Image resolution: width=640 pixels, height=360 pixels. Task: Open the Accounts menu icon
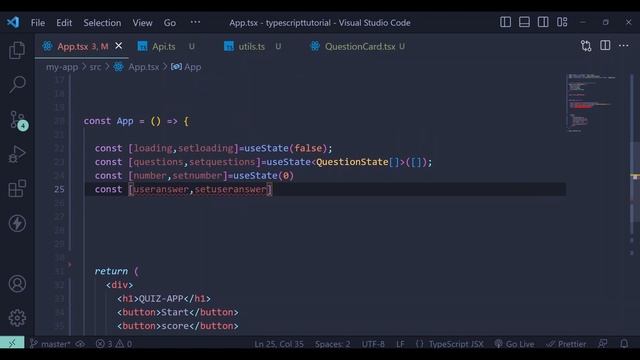17,284
